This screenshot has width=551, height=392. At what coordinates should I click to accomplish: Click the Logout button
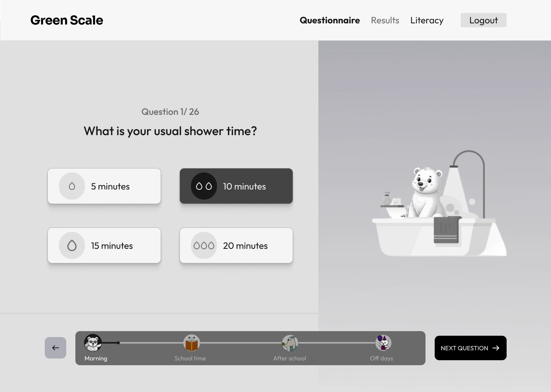[484, 20]
